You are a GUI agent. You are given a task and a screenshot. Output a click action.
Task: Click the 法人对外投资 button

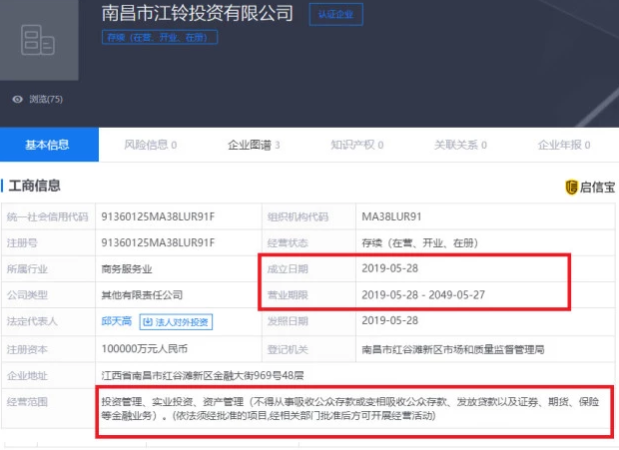(176, 322)
